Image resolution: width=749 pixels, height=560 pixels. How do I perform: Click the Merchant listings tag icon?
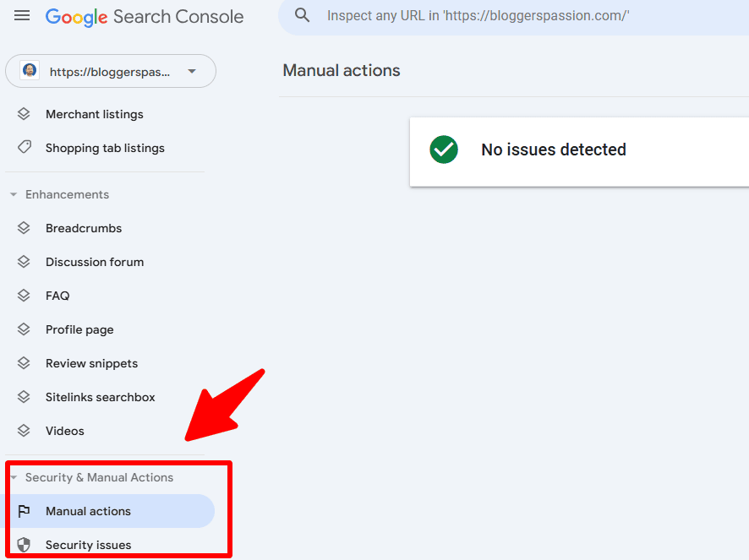pos(23,114)
